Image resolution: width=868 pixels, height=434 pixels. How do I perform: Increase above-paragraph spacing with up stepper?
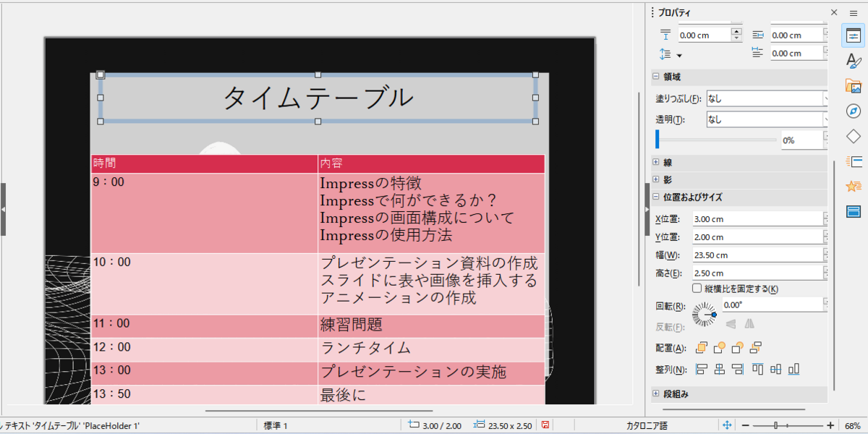pos(736,31)
